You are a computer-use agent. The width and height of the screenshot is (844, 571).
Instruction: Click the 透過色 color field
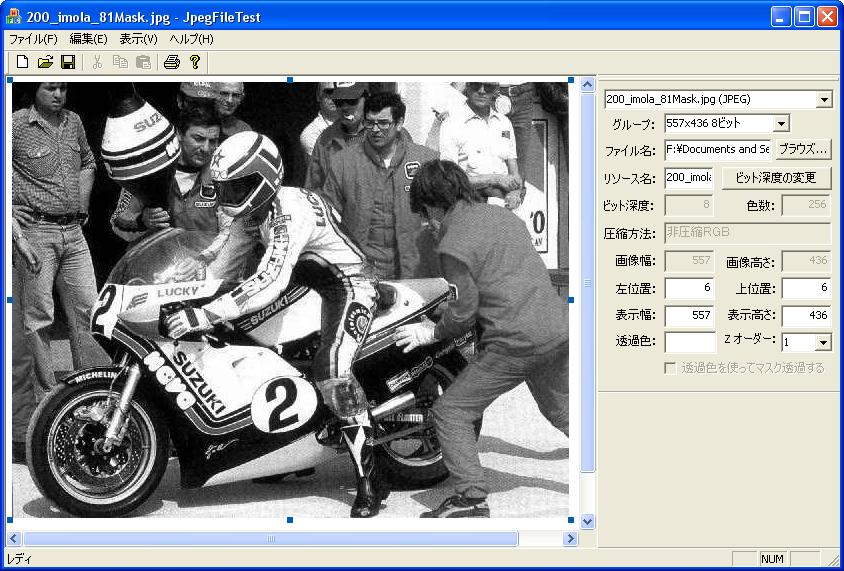point(690,342)
